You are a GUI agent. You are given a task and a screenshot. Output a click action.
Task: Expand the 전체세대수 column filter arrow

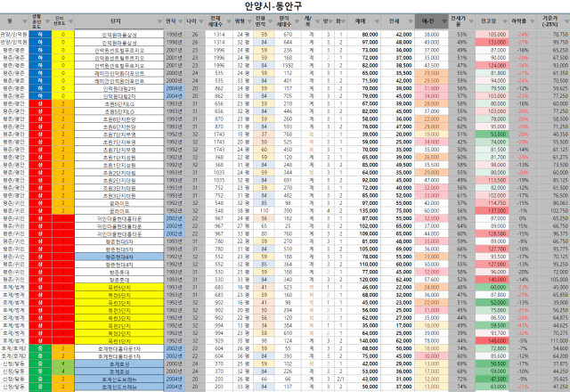click(x=229, y=21)
